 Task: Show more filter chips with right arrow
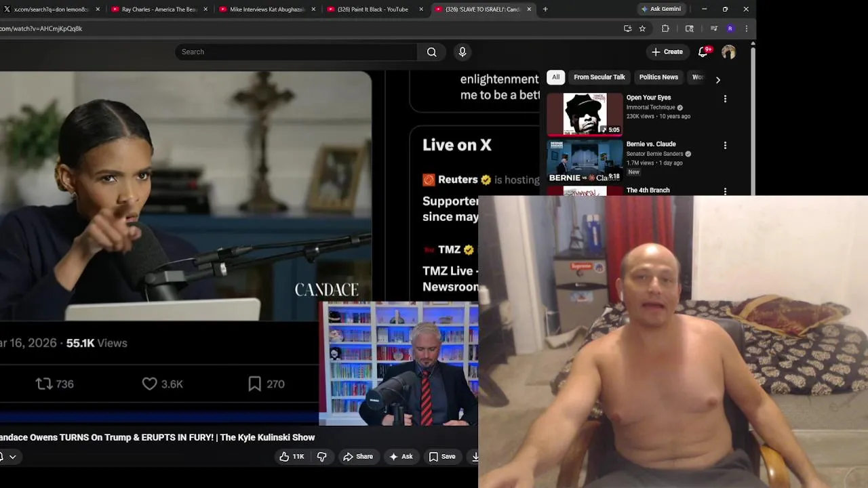(x=717, y=79)
